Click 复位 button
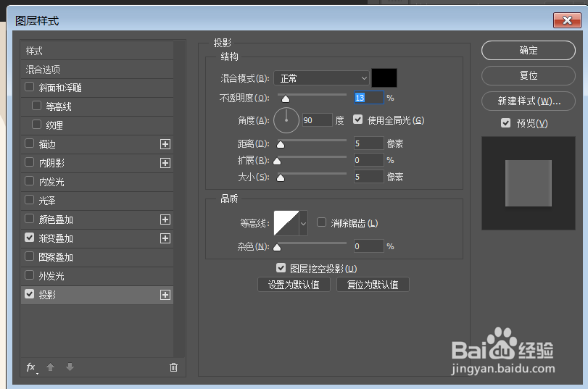 [x=528, y=76]
